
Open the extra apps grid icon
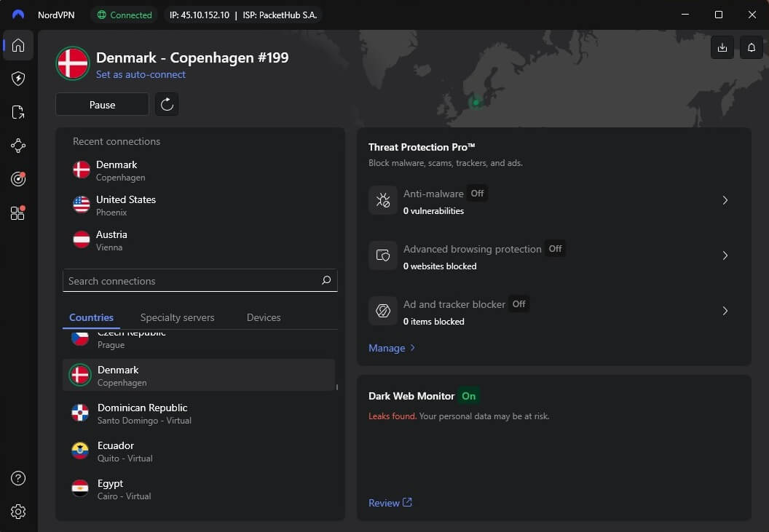pos(17,213)
